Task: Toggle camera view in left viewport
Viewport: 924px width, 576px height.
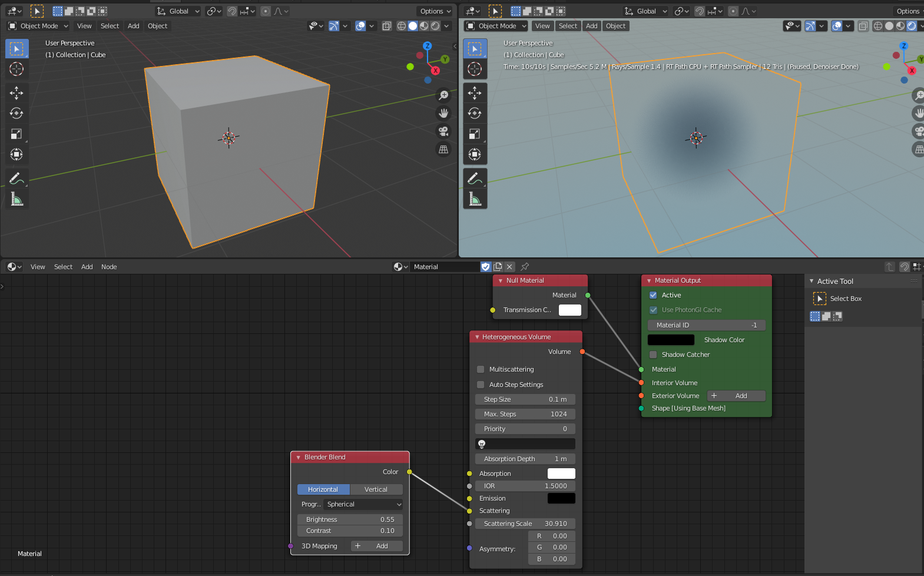Action: click(443, 131)
